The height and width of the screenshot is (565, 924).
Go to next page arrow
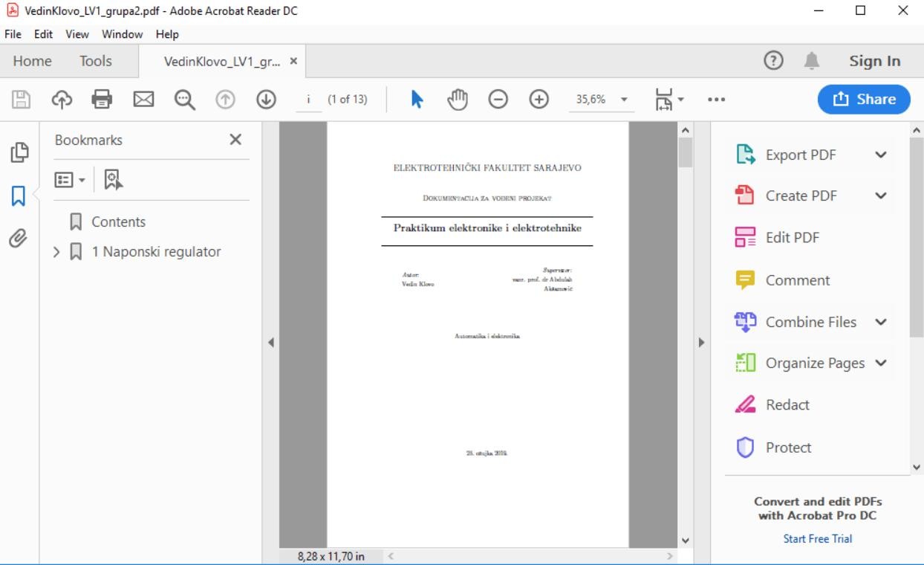pos(266,100)
